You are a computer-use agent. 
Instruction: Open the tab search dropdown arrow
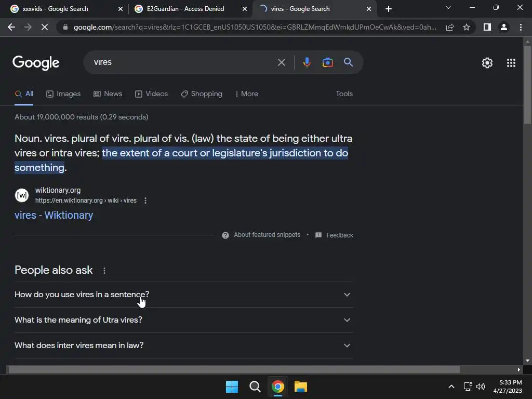click(x=448, y=7)
